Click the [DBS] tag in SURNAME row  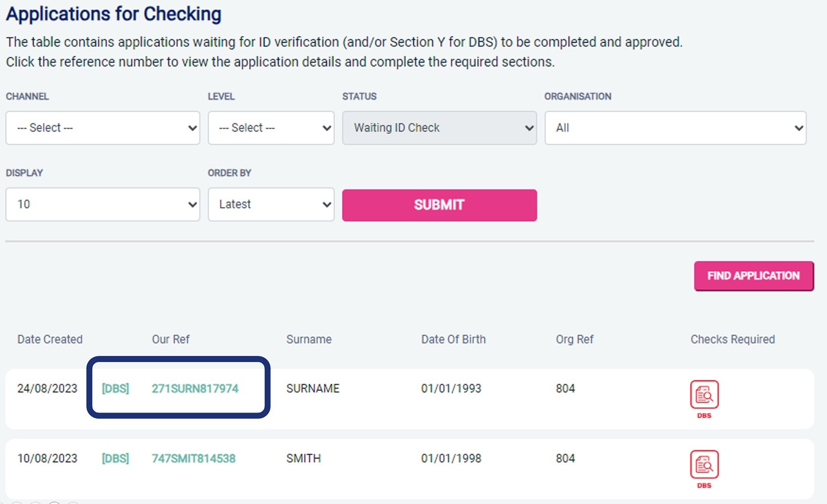click(116, 389)
